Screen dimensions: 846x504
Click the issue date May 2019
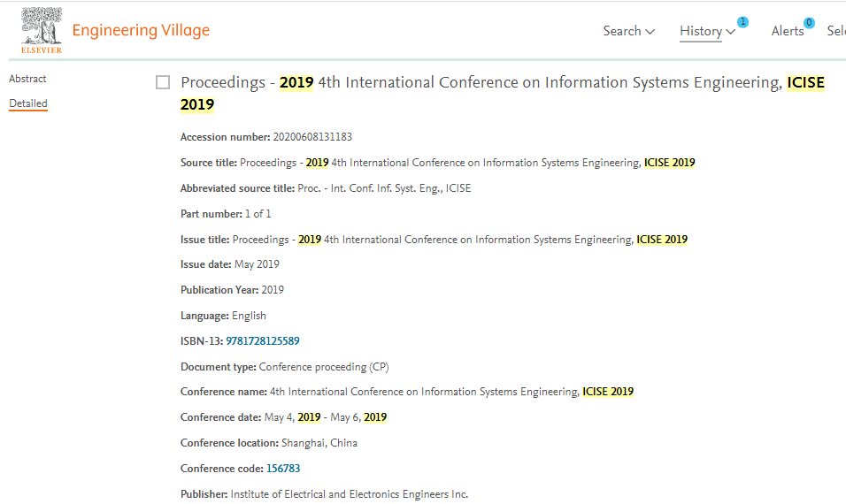click(257, 264)
